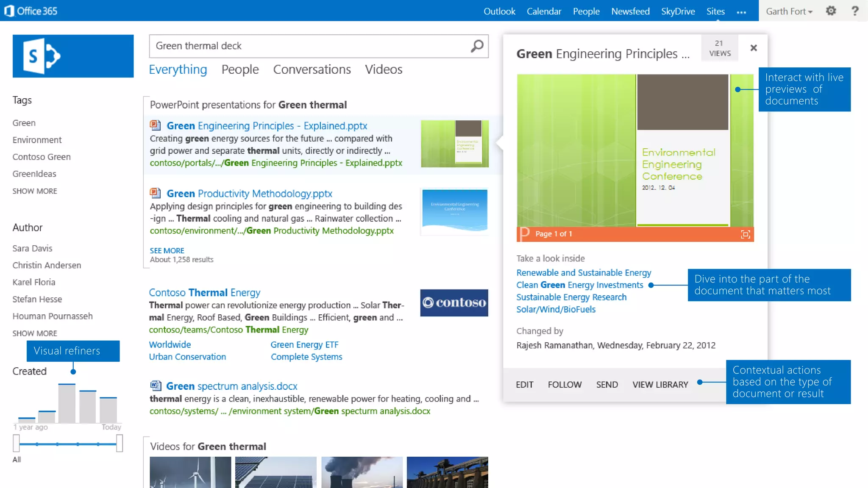Viewport: 868px width, 488px height.
Task: Click the Office 365 logo
Action: (x=31, y=11)
